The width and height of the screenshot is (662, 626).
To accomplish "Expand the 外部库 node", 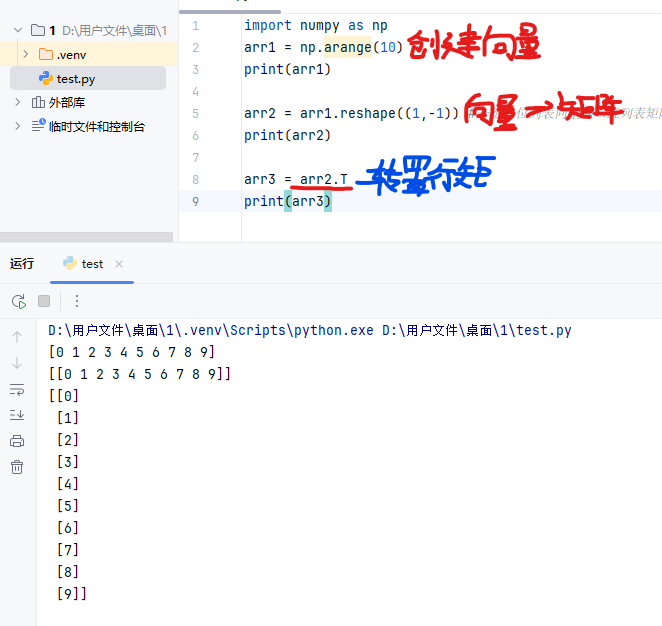I will tap(17, 102).
